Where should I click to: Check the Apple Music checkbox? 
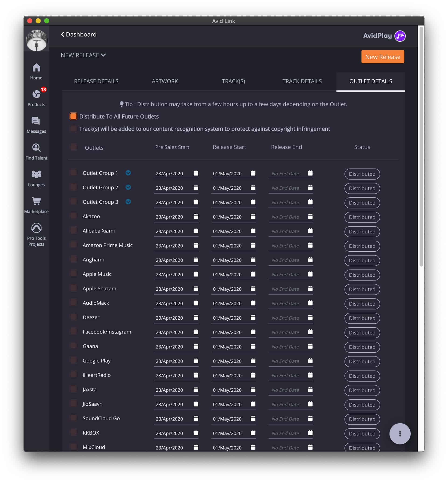[73, 273]
